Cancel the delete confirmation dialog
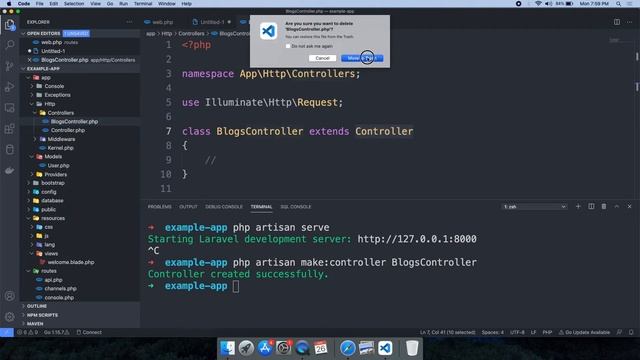640x360 pixels. [322, 58]
